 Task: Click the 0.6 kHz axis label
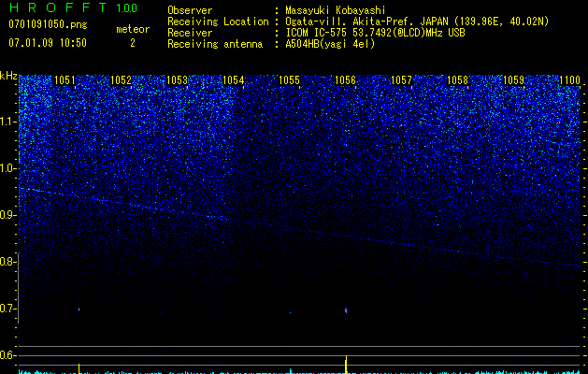[x=7, y=355]
